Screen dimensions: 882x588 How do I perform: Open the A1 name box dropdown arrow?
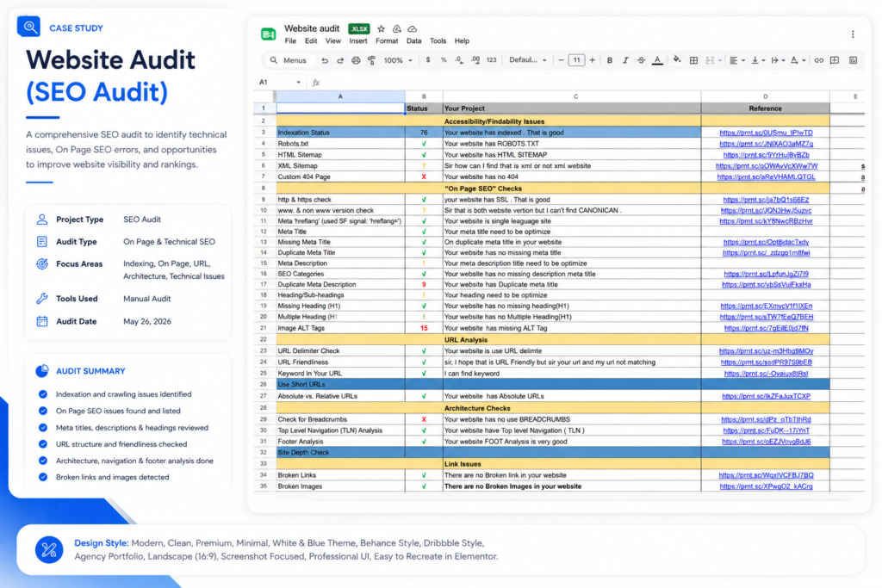pos(298,83)
